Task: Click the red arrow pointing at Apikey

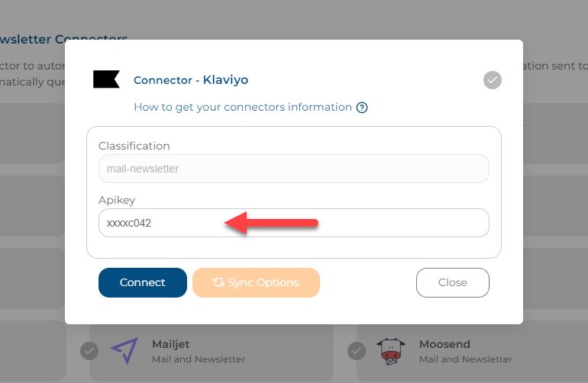Action: (x=271, y=223)
